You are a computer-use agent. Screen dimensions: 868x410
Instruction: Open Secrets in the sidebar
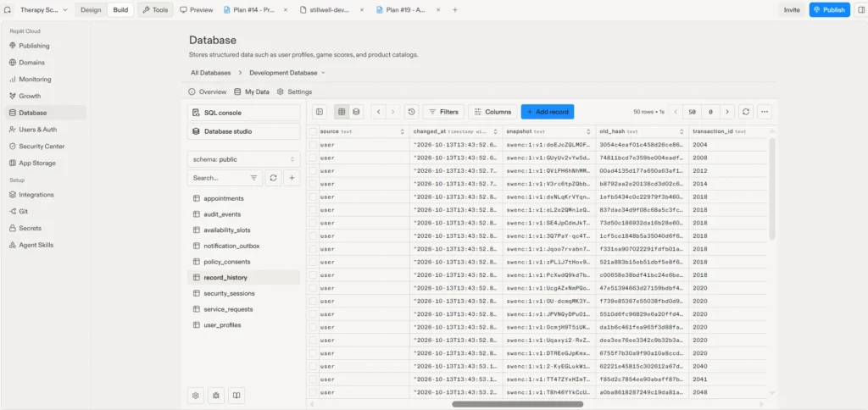[46, 228]
